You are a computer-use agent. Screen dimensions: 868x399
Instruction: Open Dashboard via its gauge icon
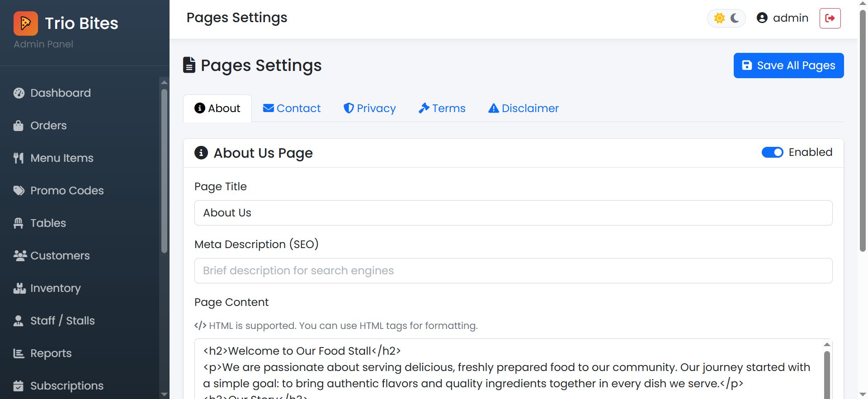point(19,93)
